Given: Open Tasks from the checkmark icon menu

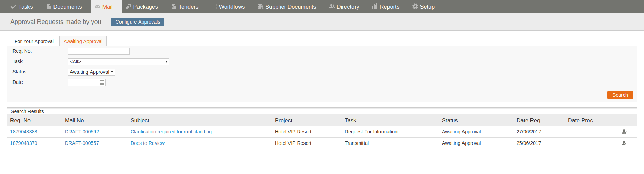Looking at the screenshot, I should pyautogui.click(x=22, y=7).
